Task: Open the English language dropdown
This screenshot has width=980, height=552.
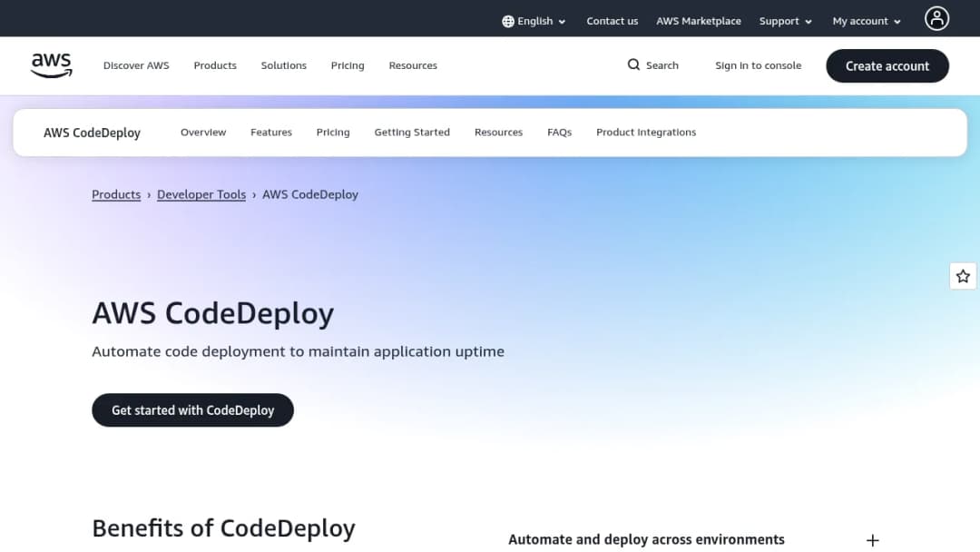Action: point(534,21)
